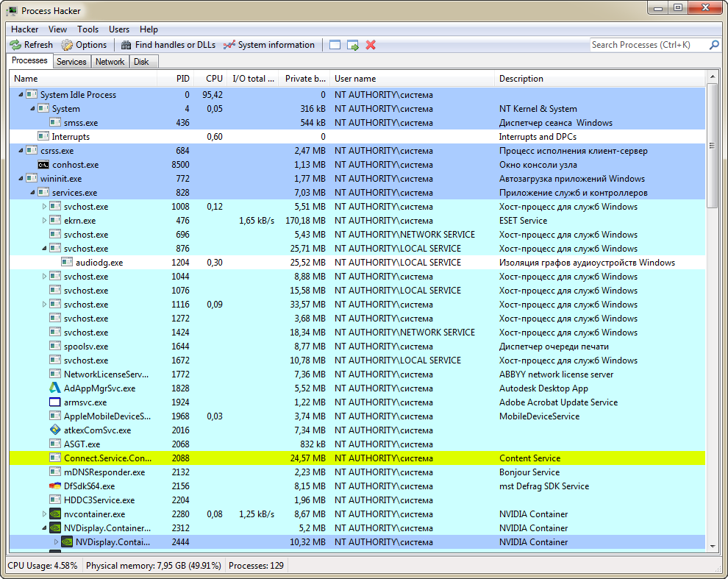Image resolution: width=728 pixels, height=579 pixels.
Task: Click the red X kill window icon
Action: [x=371, y=45]
